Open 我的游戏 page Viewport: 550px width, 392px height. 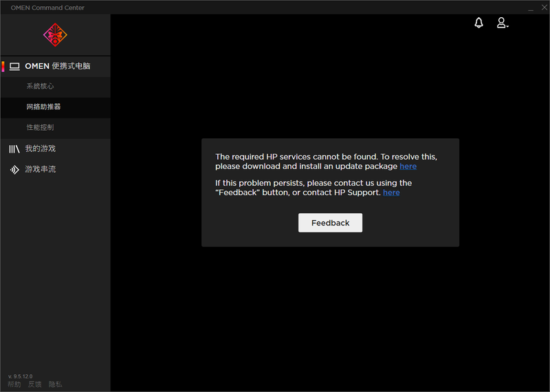56,149
